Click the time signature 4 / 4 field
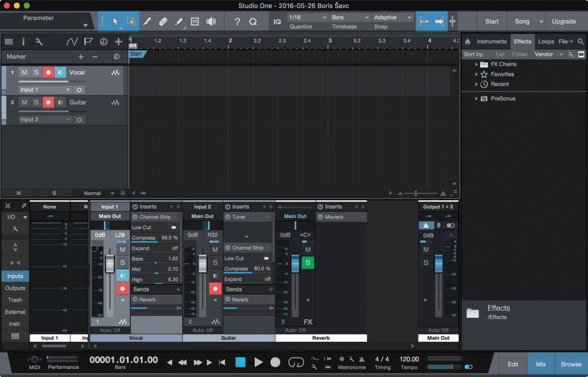The height and width of the screenshot is (377, 588). 382,359
